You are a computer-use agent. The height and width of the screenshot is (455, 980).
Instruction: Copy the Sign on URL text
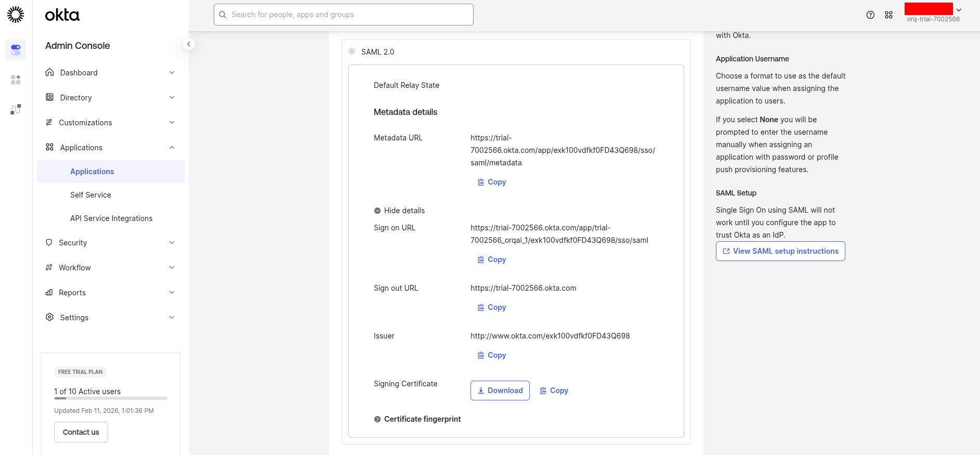492,259
